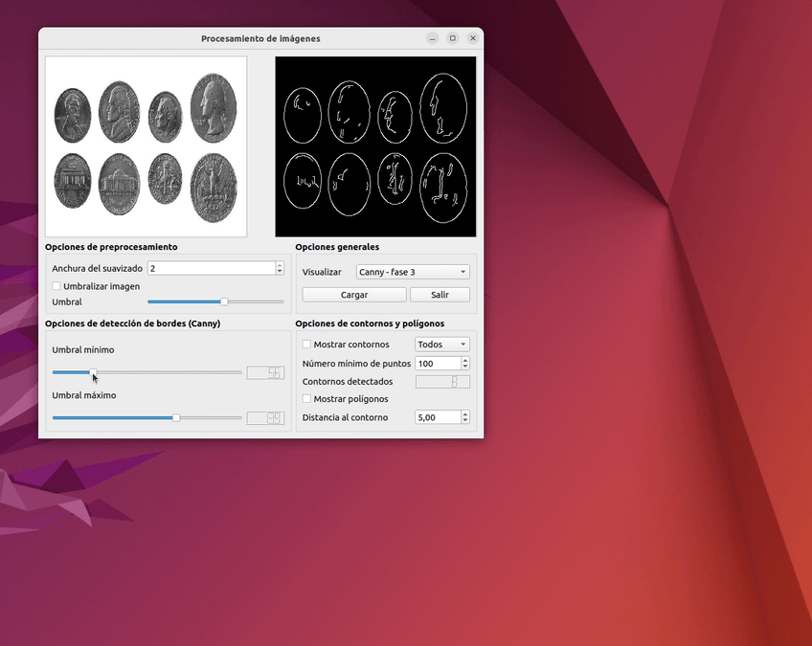Viewport: 812px width, 646px height.
Task: Click the Umbral slider handle
Action: click(x=224, y=301)
